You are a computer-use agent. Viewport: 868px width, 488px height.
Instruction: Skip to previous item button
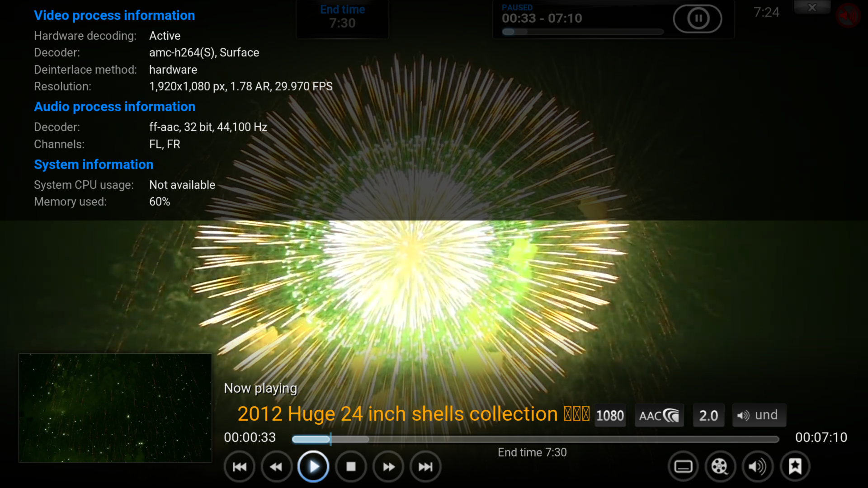point(240,467)
